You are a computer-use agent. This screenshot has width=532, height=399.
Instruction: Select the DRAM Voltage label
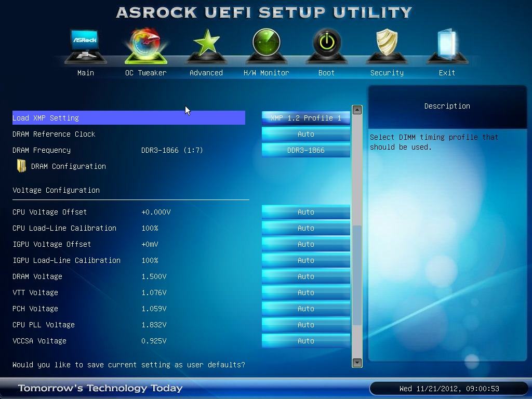click(x=37, y=276)
